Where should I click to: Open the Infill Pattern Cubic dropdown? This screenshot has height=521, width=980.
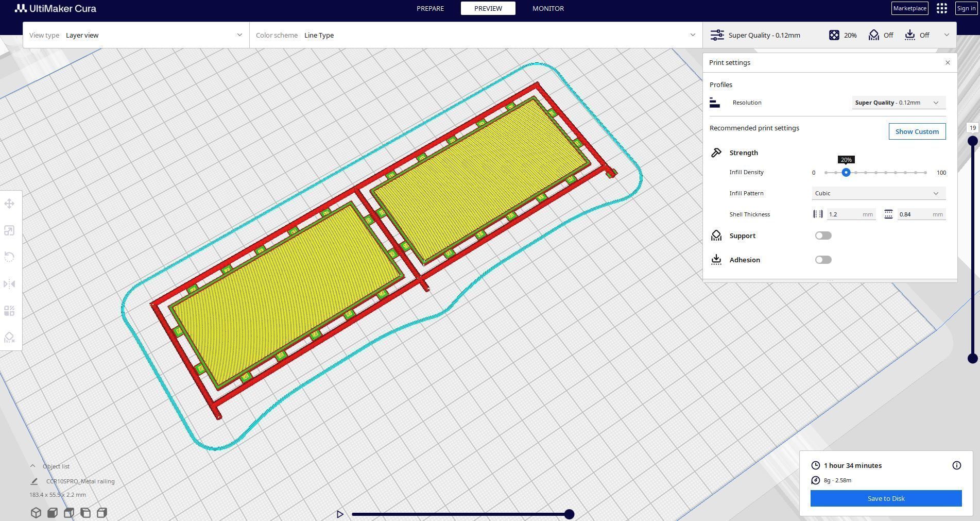coord(879,193)
